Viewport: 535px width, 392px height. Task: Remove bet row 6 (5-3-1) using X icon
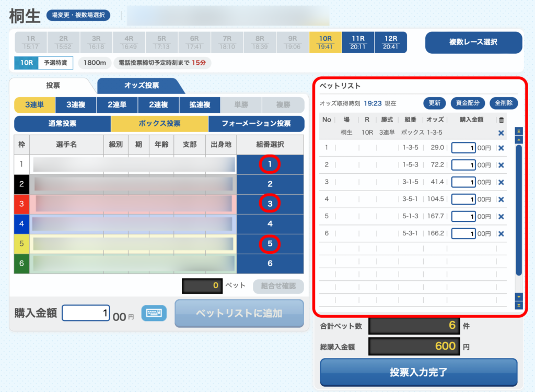(x=501, y=234)
